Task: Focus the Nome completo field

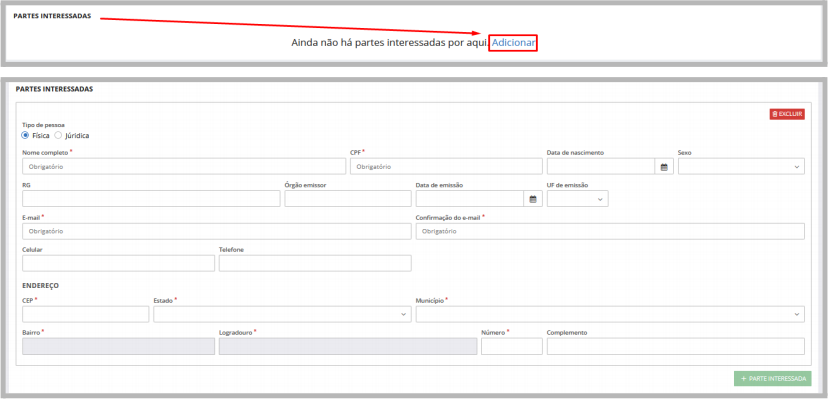Action: click(x=184, y=166)
